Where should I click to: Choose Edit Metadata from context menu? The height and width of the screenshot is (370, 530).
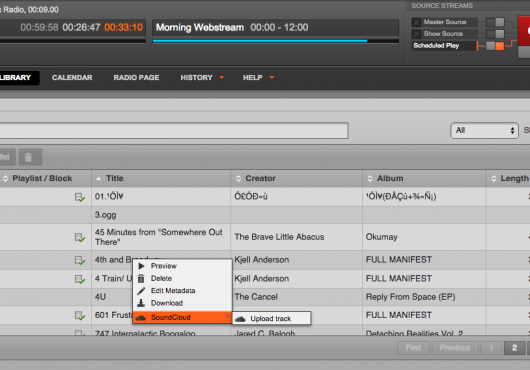[183, 291]
